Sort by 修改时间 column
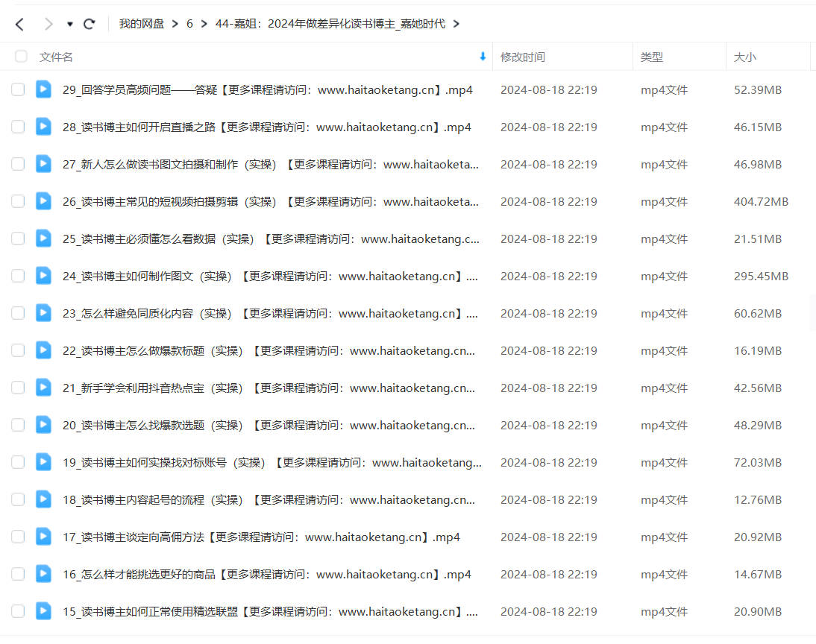The image size is (816, 644). point(522,57)
